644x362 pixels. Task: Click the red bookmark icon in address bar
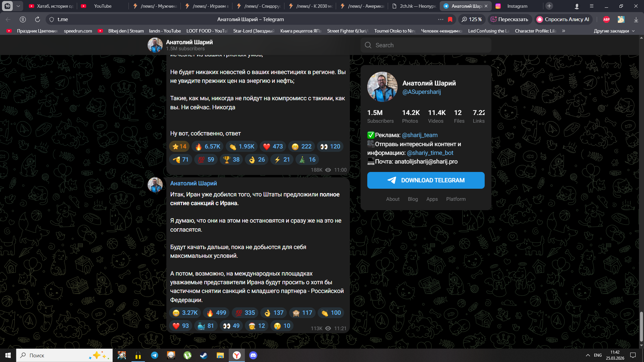450,19
